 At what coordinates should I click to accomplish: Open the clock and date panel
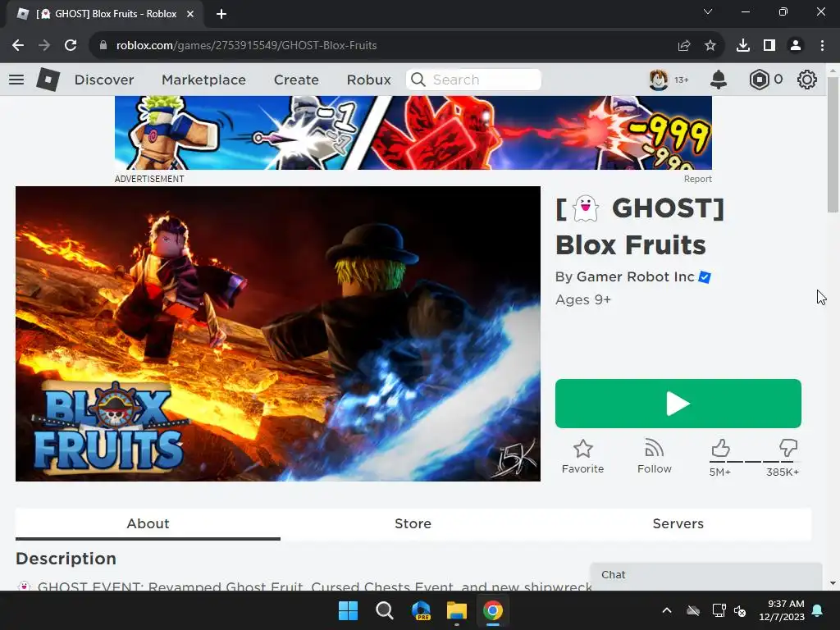pos(782,610)
